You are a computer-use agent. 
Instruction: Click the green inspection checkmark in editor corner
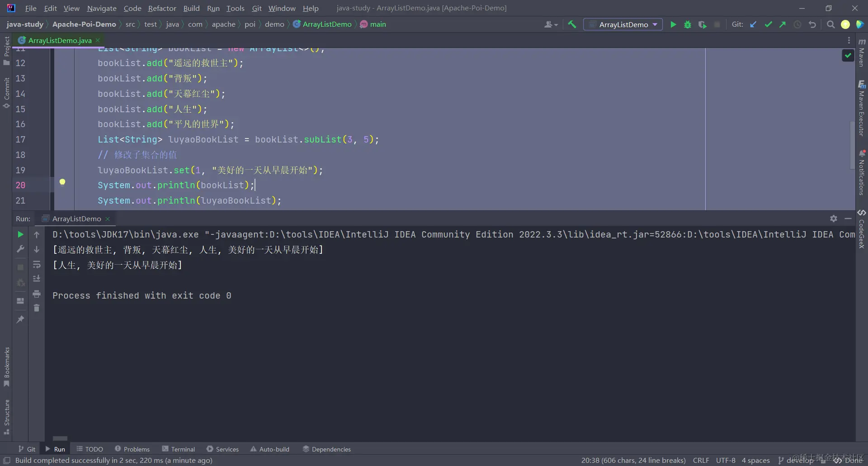(x=848, y=55)
